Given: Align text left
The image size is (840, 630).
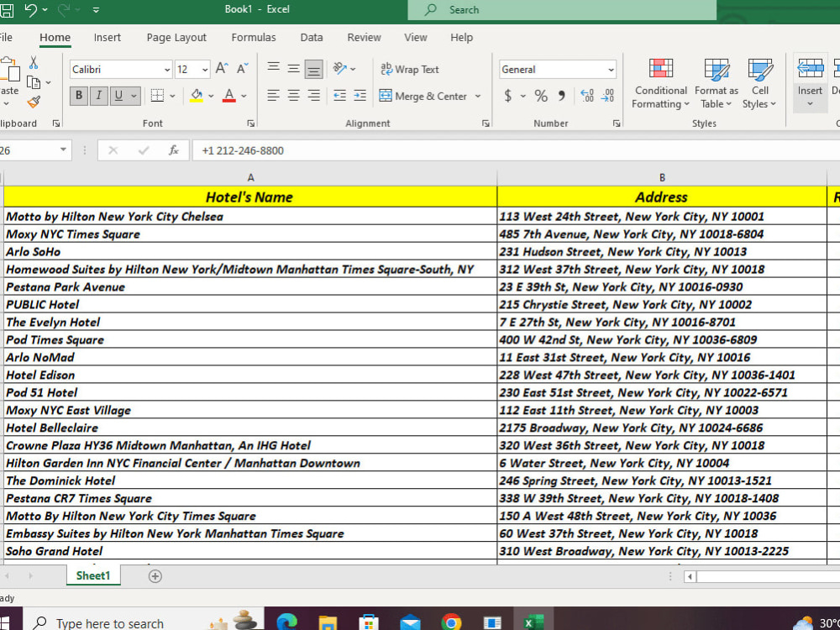Looking at the screenshot, I should [x=273, y=96].
